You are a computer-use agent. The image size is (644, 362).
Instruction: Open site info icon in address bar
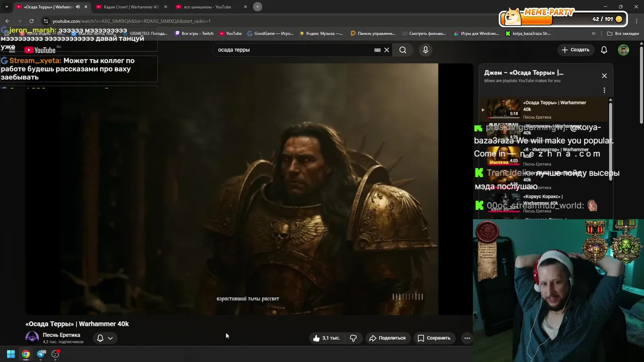tap(46, 21)
